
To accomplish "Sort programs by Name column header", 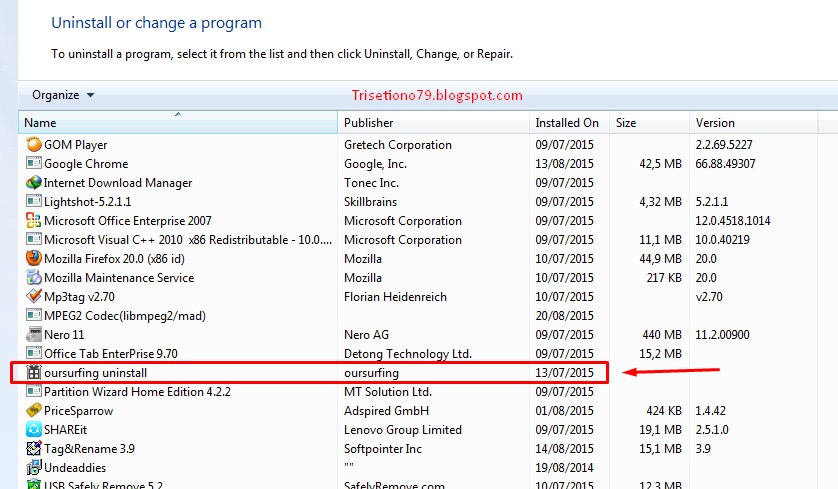I will 178,122.
